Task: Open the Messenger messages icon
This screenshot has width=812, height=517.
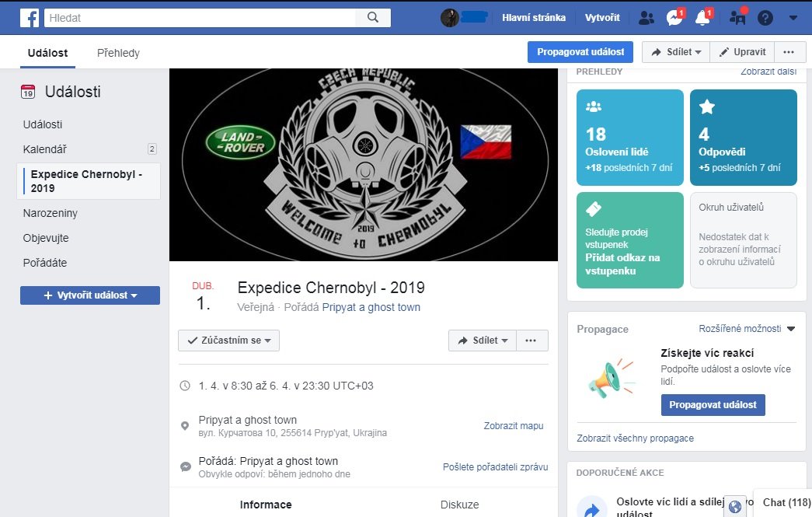Action: click(x=674, y=18)
